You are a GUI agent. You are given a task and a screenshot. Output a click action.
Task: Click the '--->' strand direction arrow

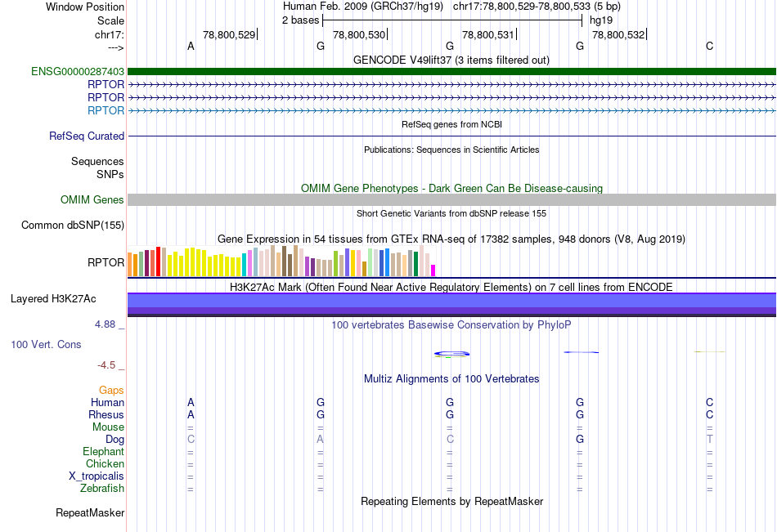pos(115,47)
